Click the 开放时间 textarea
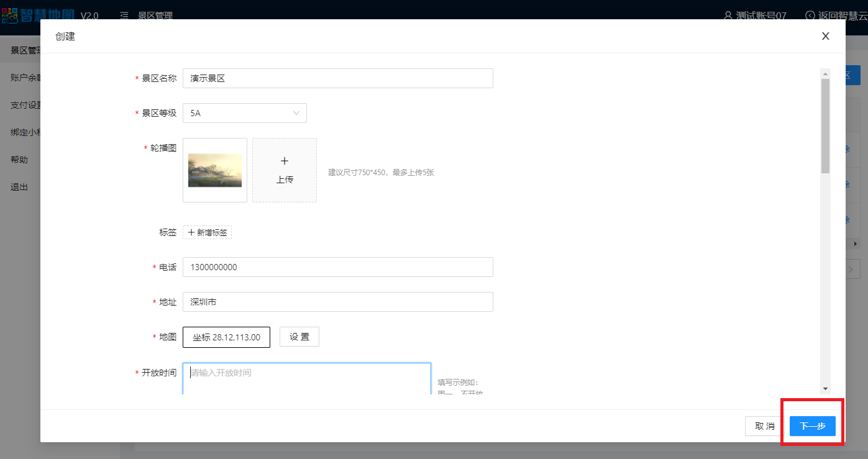 (306, 378)
